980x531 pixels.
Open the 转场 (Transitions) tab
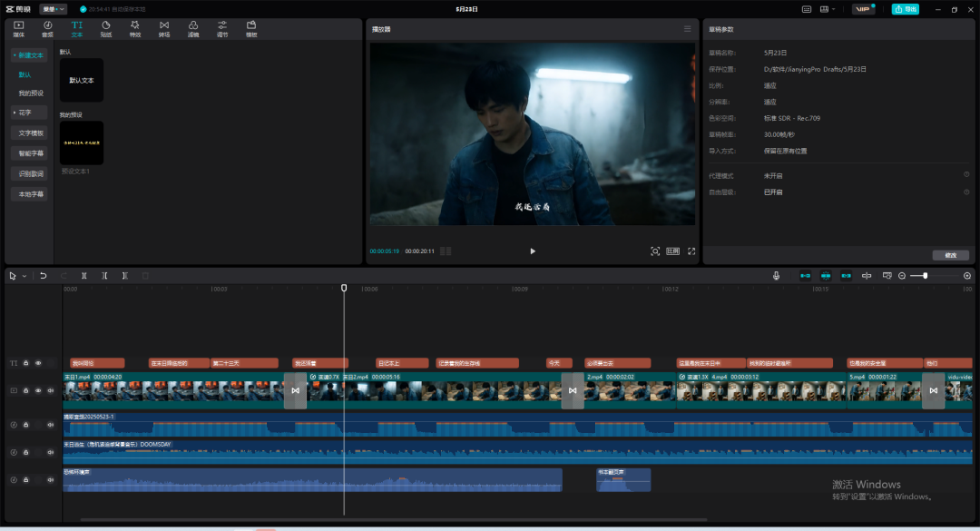click(163, 29)
